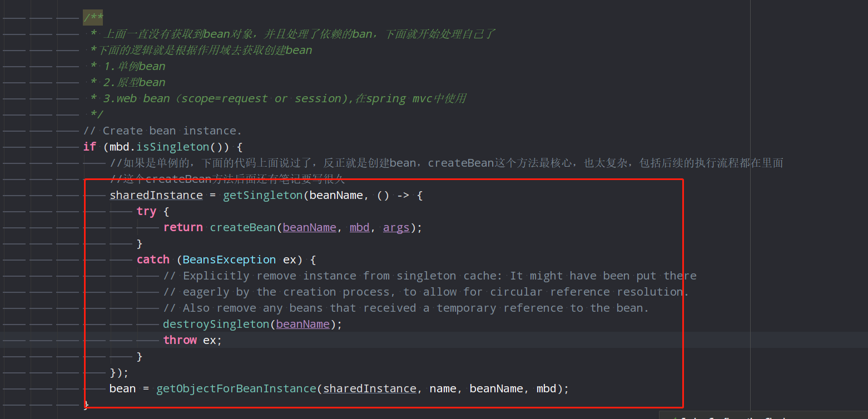Click comment starting '上面一直没有获取到bean对象'
Screen dimensions: 868x419
(292, 34)
